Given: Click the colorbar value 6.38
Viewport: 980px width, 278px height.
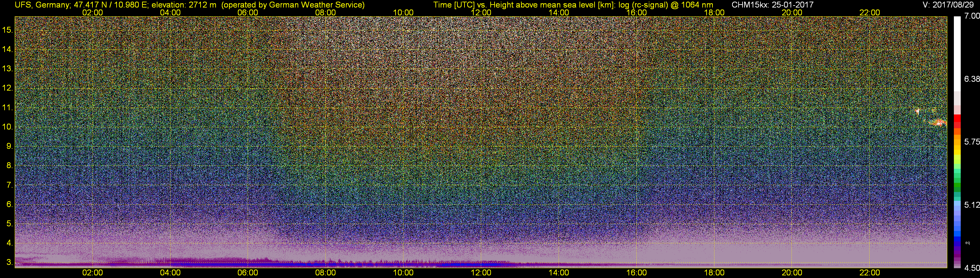Looking at the screenshot, I should tap(972, 79).
